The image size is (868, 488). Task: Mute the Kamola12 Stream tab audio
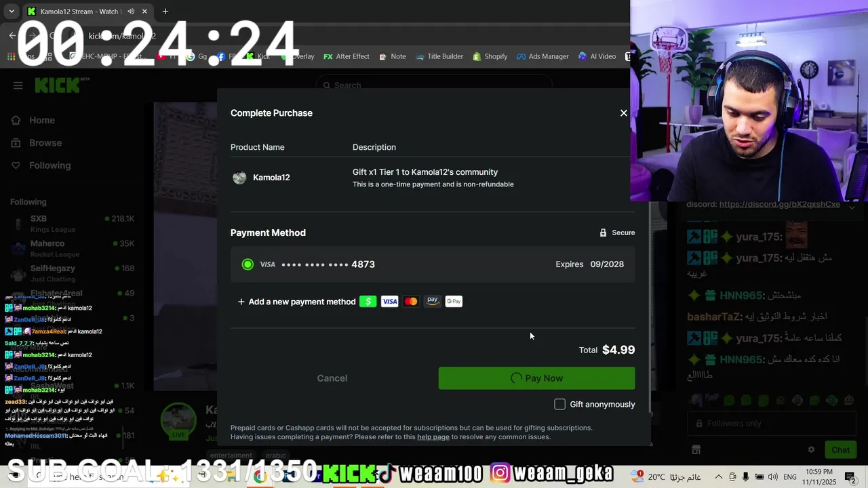[x=131, y=12]
